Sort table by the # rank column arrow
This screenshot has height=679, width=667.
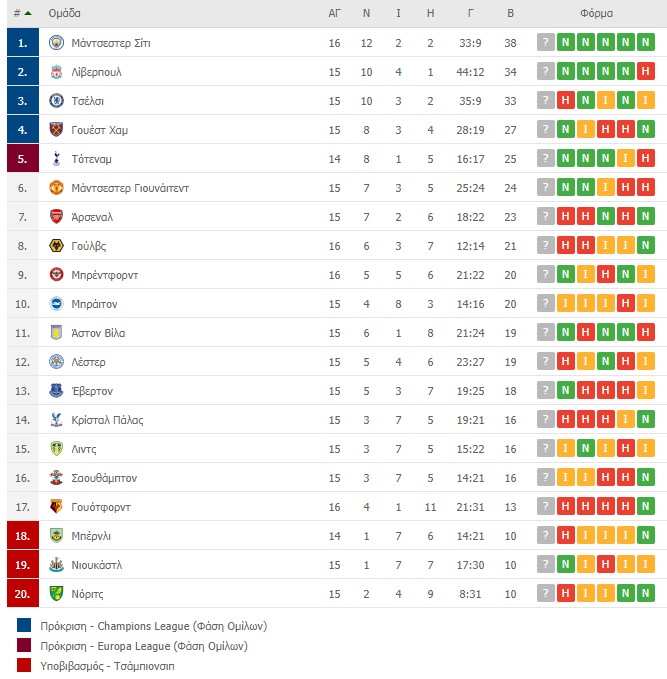(28, 13)
